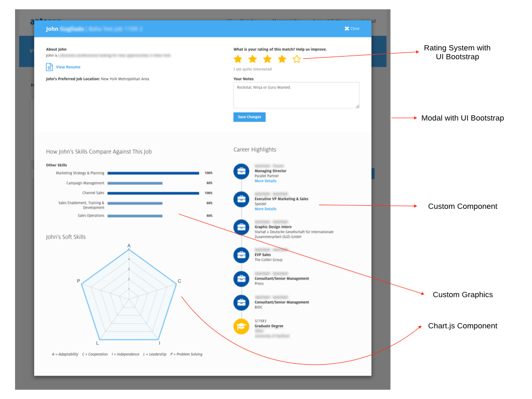532x399 pixels.
Task: Click the Adaptability vertex on radar chart
Action: (129, 250)
